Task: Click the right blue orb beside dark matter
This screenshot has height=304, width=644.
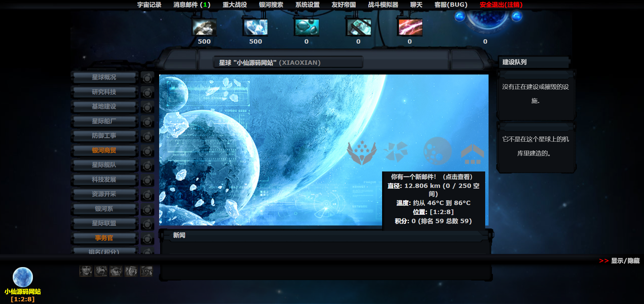Action: pyautogui.click(x=517, y=16)
